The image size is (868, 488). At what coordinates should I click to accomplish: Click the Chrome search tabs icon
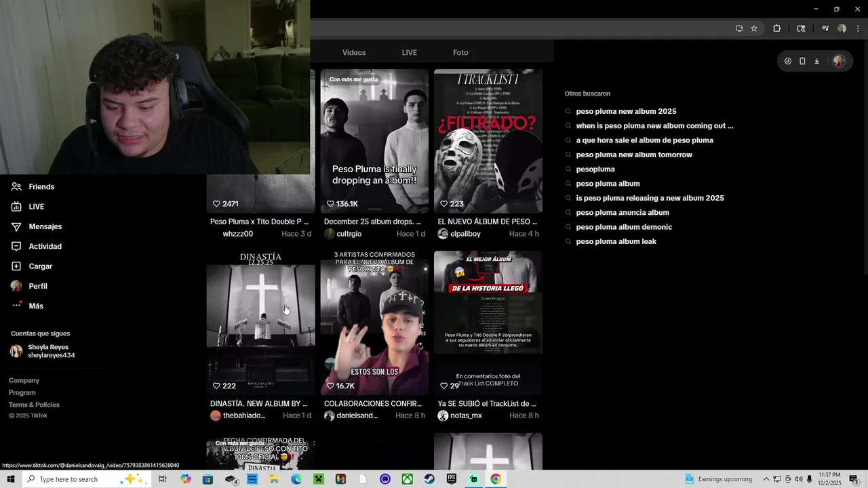click(801, 28)
